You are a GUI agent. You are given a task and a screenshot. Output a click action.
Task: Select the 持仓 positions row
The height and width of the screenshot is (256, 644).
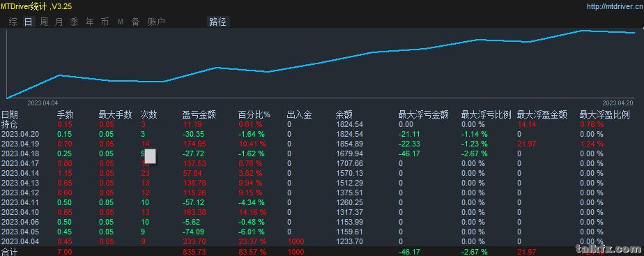322,124
